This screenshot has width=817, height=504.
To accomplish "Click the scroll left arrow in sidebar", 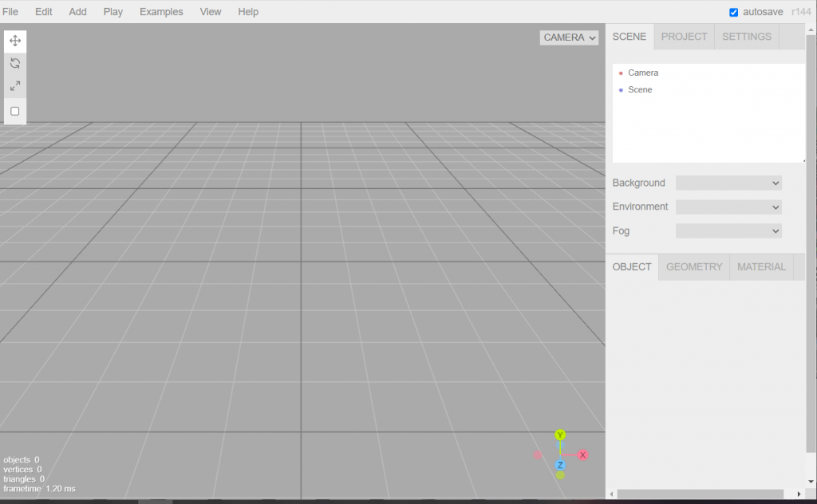I will [x=611, y=494].
